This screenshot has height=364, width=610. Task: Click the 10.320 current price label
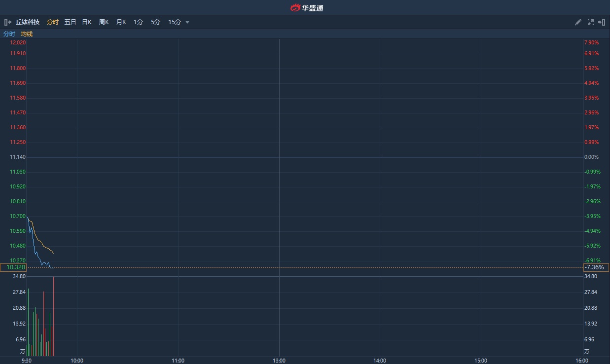[x=13, y=267]
